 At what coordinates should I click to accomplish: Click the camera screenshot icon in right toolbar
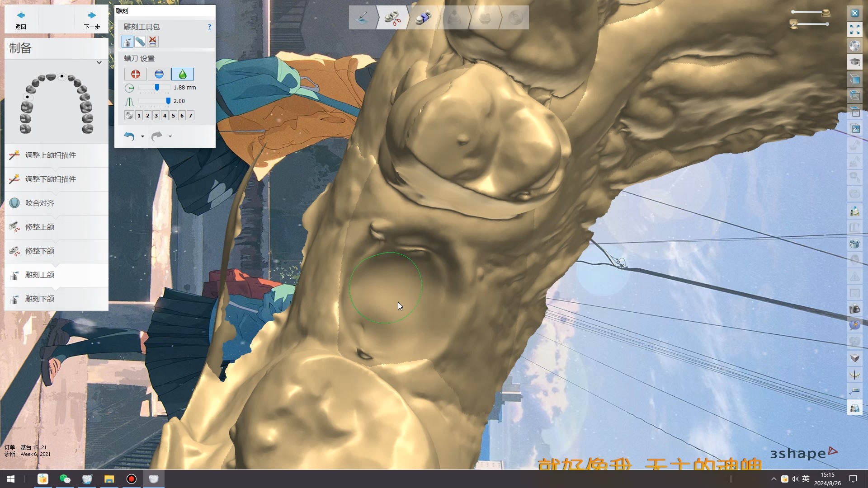pyautogui.click(x=854, y=309)
